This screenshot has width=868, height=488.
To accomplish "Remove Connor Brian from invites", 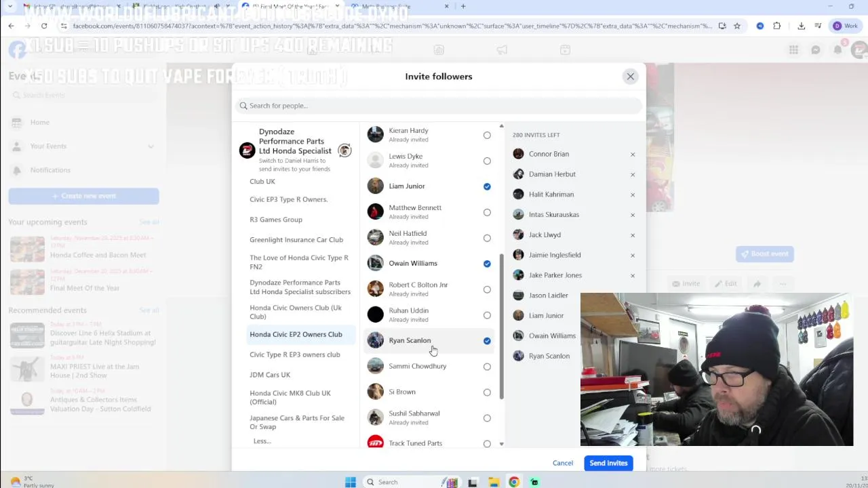I will [633, 155].
